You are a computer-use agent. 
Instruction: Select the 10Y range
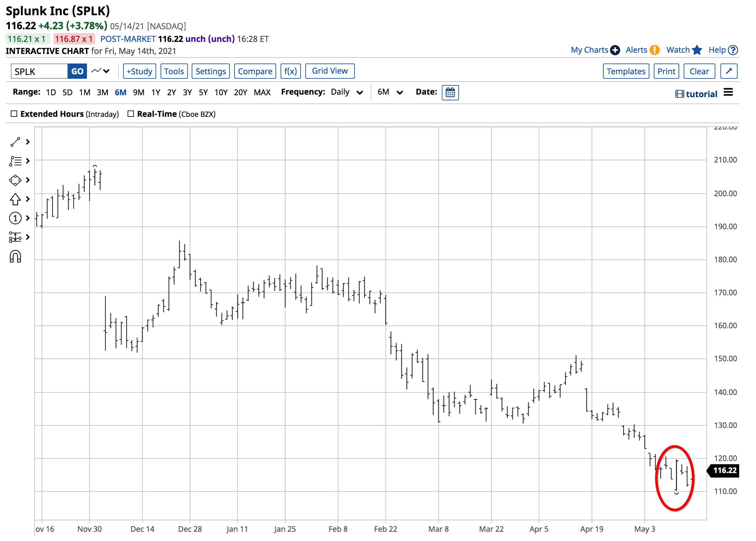point(221,92)
